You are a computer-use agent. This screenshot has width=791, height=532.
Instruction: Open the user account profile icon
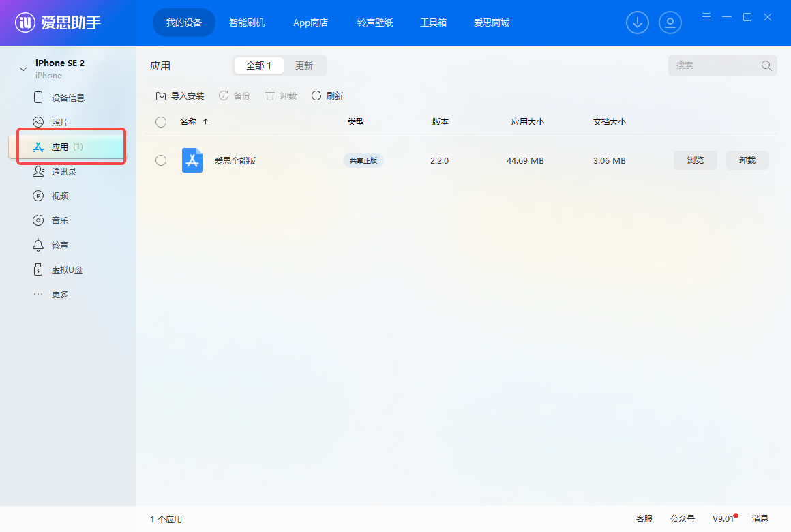pos(670,23)
